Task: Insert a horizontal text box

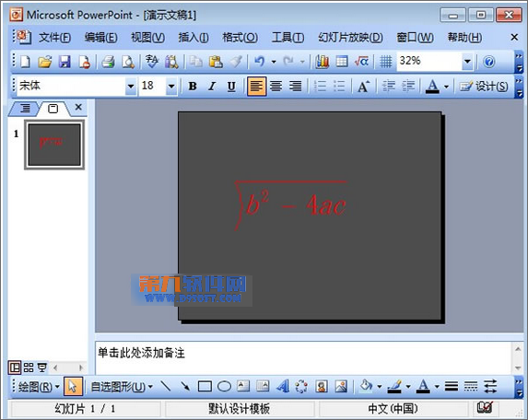Action: (243, 386)
